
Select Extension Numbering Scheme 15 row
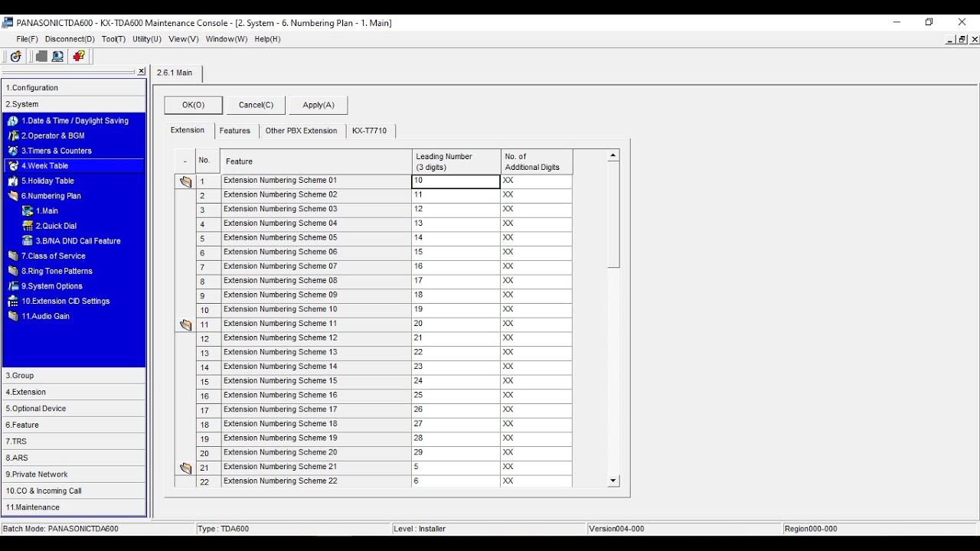[315, 381]
